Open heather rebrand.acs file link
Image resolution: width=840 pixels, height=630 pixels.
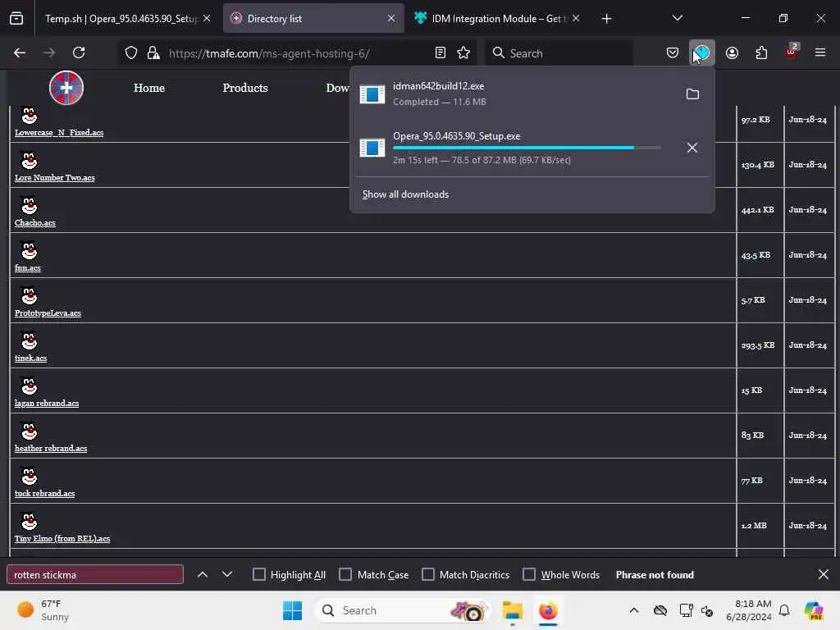point(51,449)
